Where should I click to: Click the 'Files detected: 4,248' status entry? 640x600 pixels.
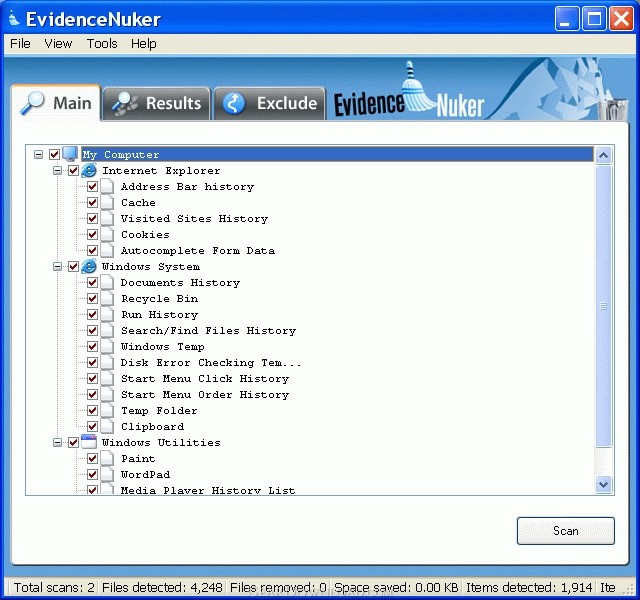[162, 587]
